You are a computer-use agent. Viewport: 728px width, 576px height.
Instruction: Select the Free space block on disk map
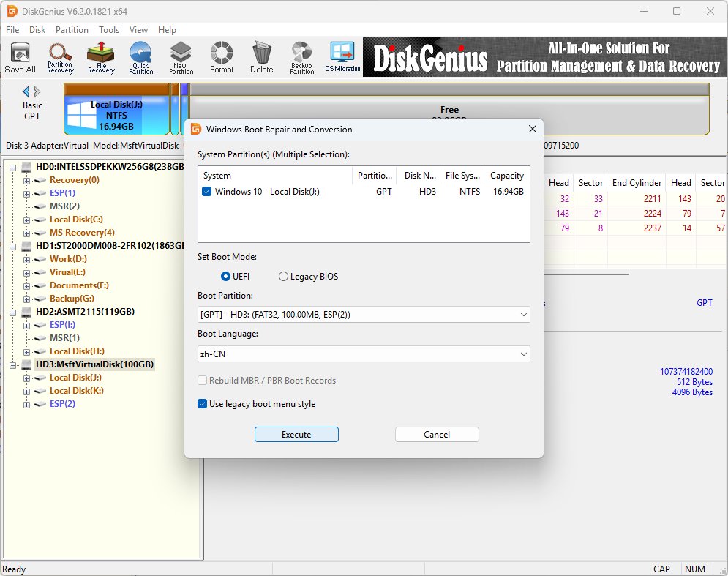coord(449,109)
